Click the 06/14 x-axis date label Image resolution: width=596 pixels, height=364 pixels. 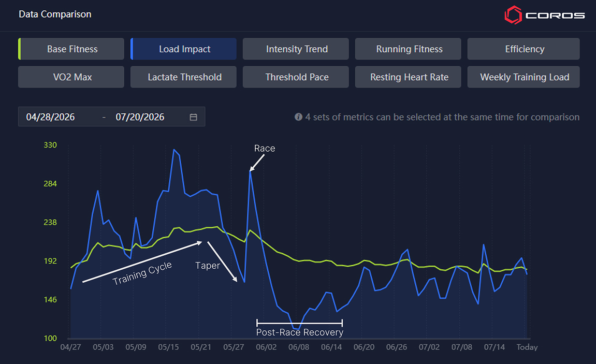point(331,347)
